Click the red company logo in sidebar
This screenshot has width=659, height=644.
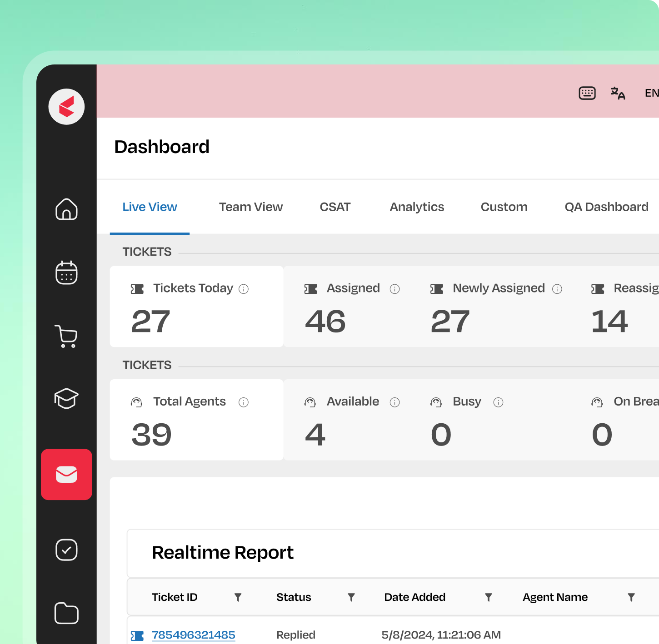pyautogui.click(x=66, y=106)
